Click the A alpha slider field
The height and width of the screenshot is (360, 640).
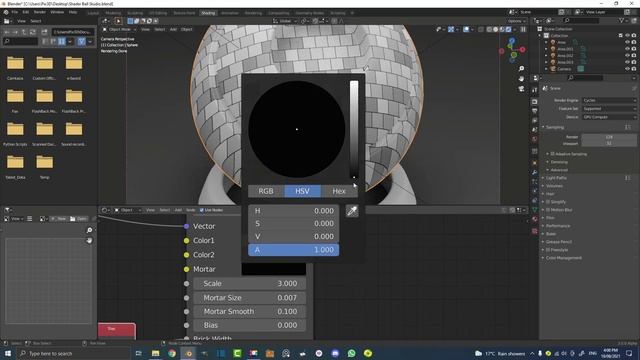(x=293, y=250)
